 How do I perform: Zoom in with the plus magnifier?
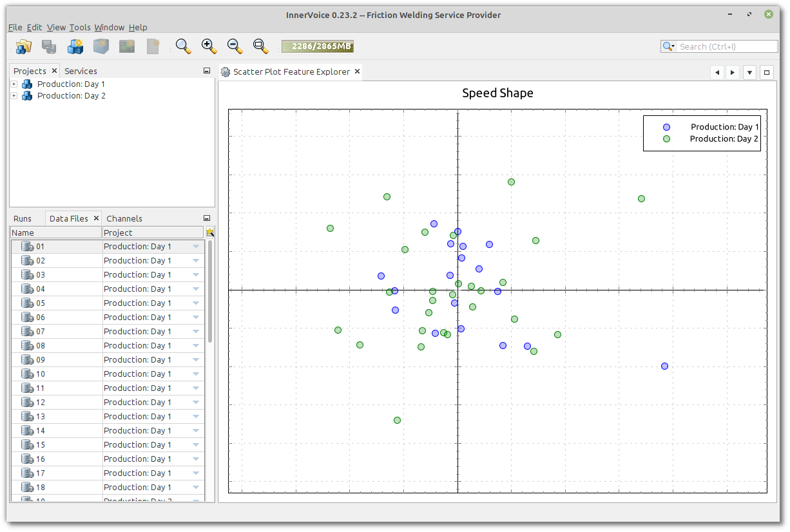tap(209, 46)
